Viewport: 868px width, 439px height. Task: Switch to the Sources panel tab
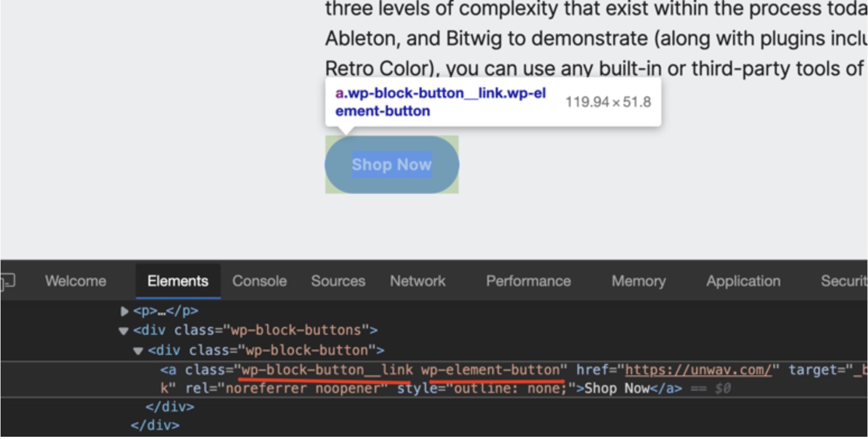click(x=338, y=281)
